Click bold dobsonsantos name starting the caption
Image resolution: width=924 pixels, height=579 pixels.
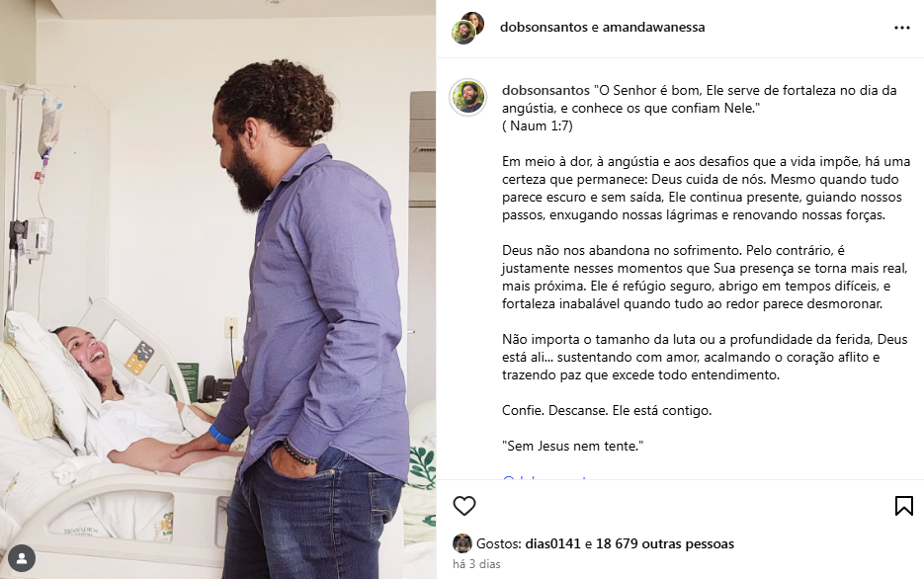coord(546,90)
